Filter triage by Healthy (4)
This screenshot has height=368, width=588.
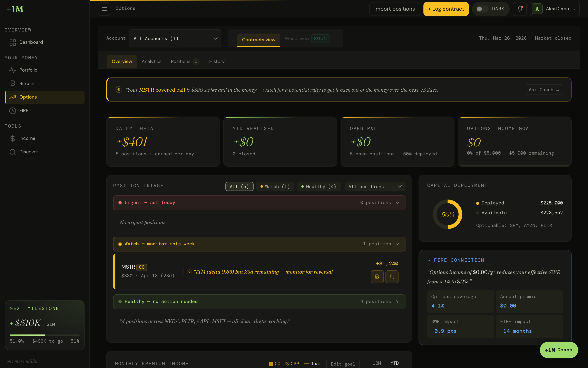coord(319,186)
